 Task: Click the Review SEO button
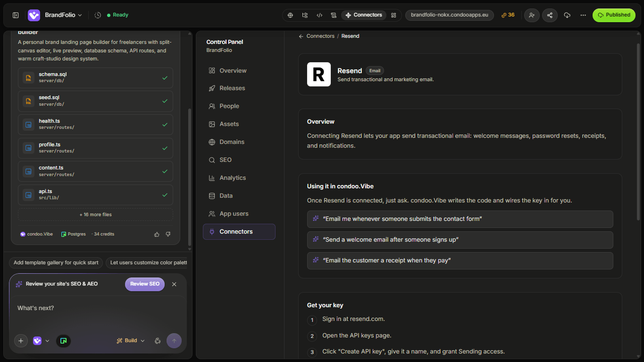point(145,284)
